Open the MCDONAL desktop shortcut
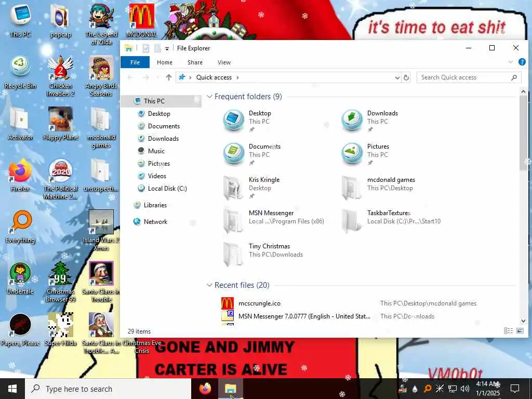The image size is (532, 399). (142, 20)
